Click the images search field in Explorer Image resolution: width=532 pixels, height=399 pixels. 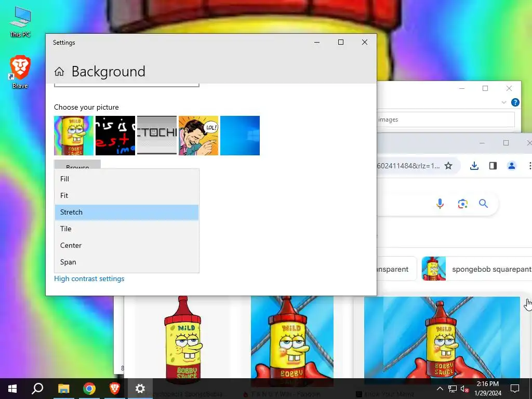446,119
